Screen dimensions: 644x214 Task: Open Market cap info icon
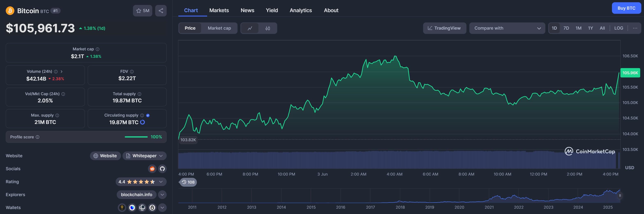pyautogui.click(x=97, y=49)
